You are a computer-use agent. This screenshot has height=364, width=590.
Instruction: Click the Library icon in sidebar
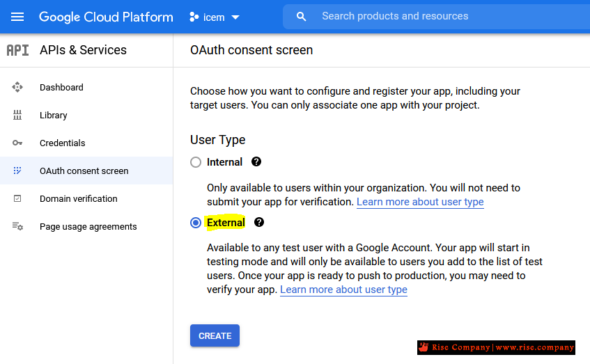pyautogui.click(x=17, y=115)
